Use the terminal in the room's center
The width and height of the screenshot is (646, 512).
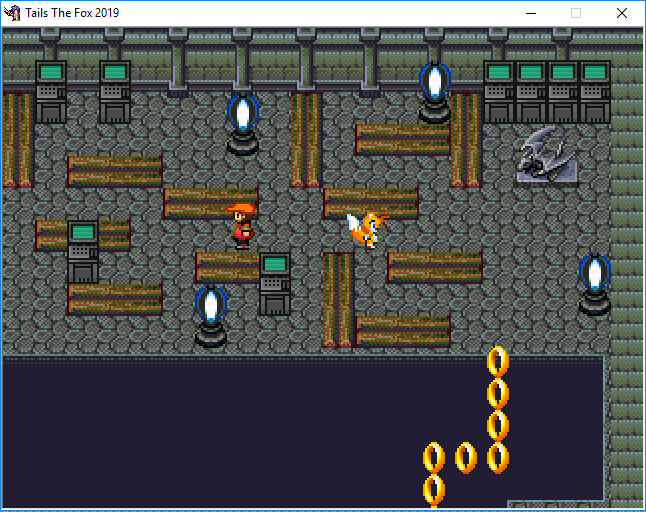(x=275, y=284)
